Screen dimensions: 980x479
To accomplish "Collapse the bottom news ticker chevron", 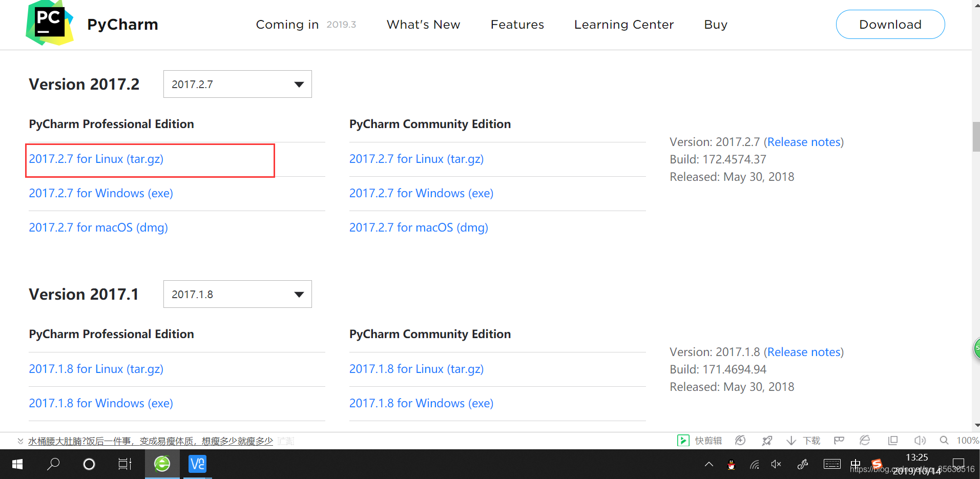I will (x=20, y=441).
